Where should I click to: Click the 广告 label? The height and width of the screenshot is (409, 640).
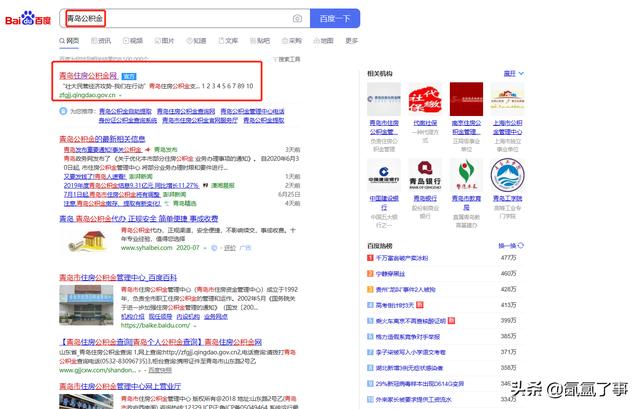point(246,248)
